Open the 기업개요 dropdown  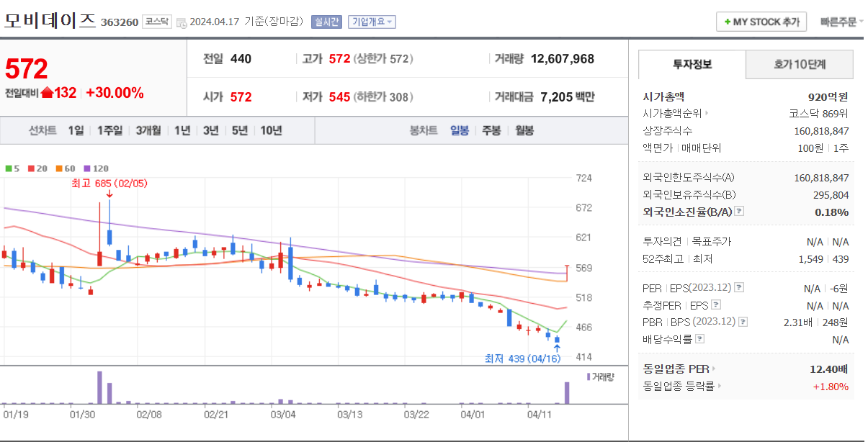372,22
